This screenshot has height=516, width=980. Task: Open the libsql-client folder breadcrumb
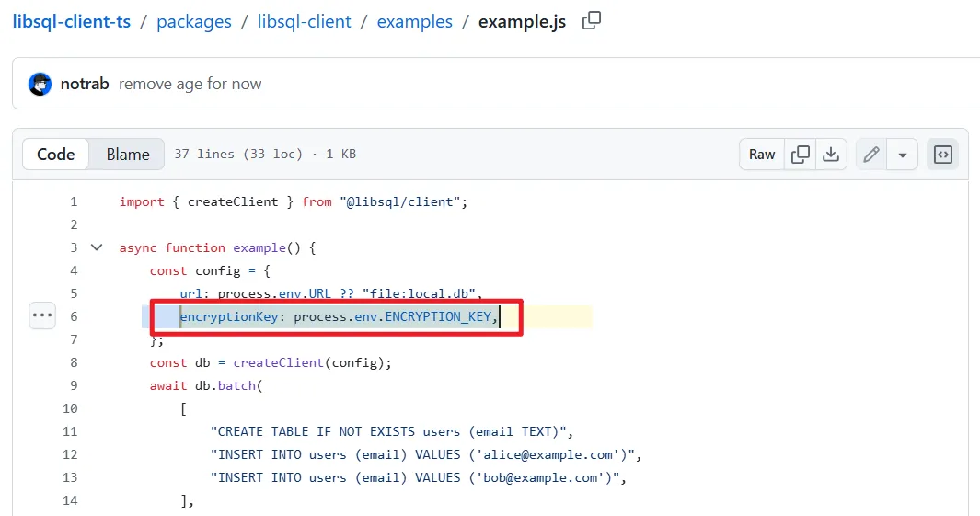[305, 21]
